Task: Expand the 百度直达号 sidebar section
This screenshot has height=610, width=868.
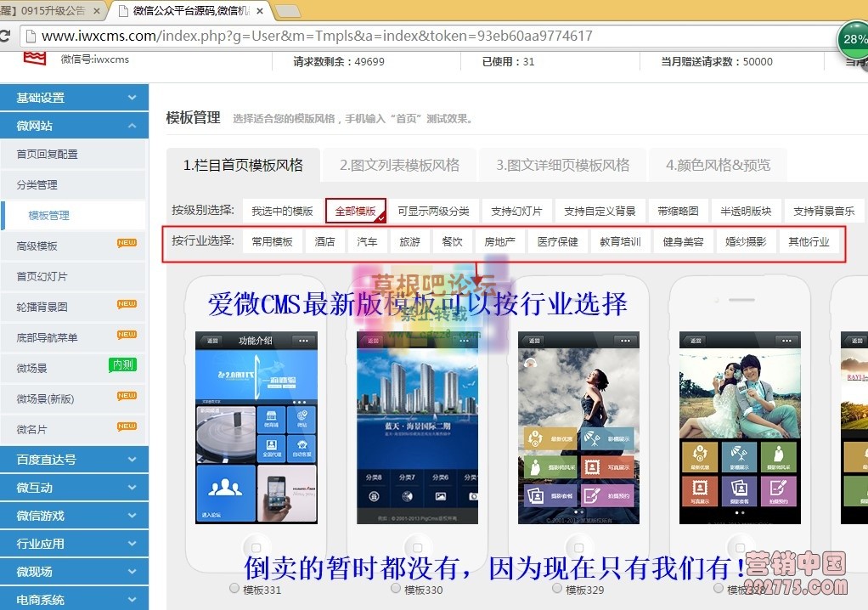Action: pyautogui.click(x=74, y=459)
